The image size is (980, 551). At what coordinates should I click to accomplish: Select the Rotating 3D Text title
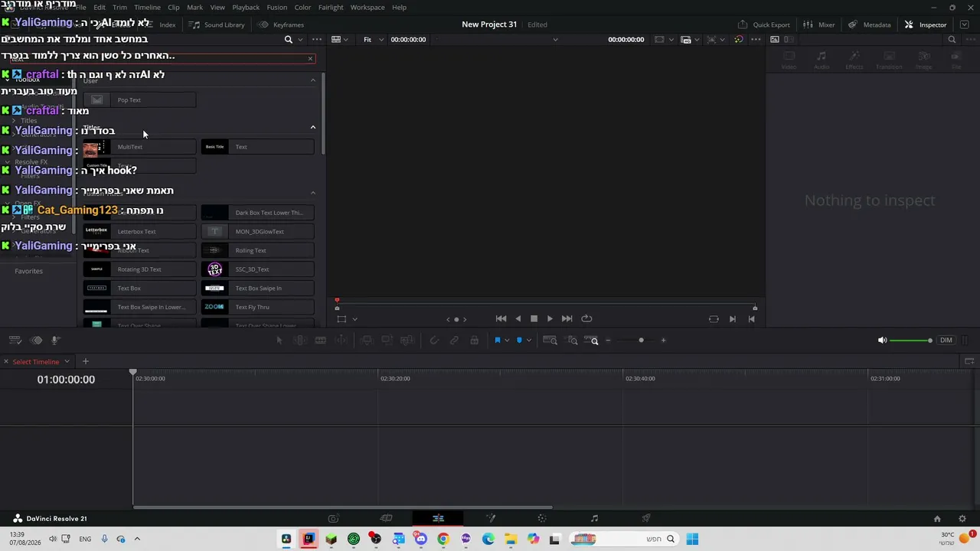point(139,269)
